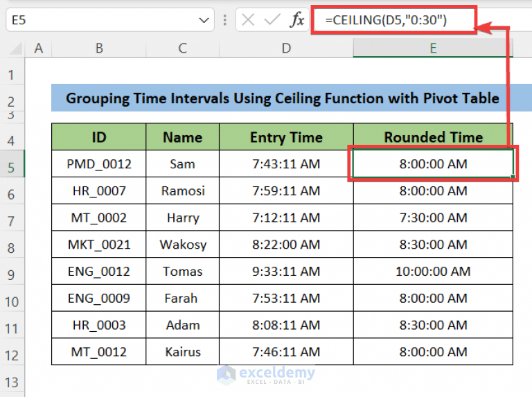Select the name cell 'Wakosy'
The height and width of the screenshot is (397, 532).
click(183, 245)
